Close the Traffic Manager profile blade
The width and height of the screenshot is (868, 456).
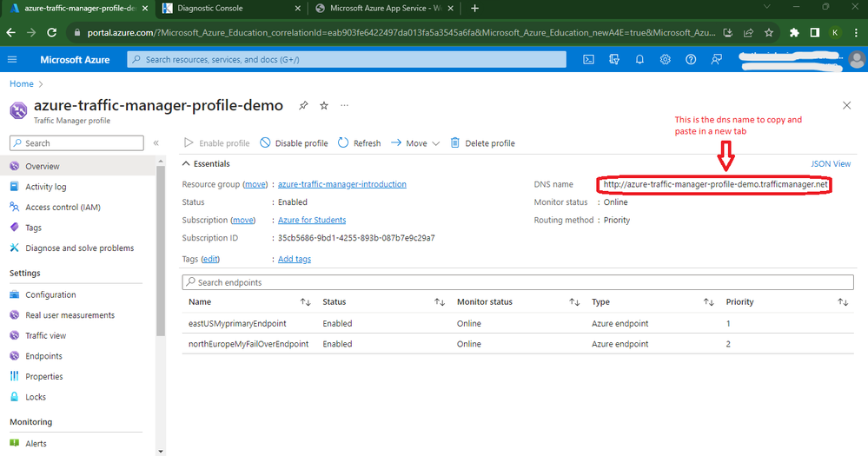(846, 105)
